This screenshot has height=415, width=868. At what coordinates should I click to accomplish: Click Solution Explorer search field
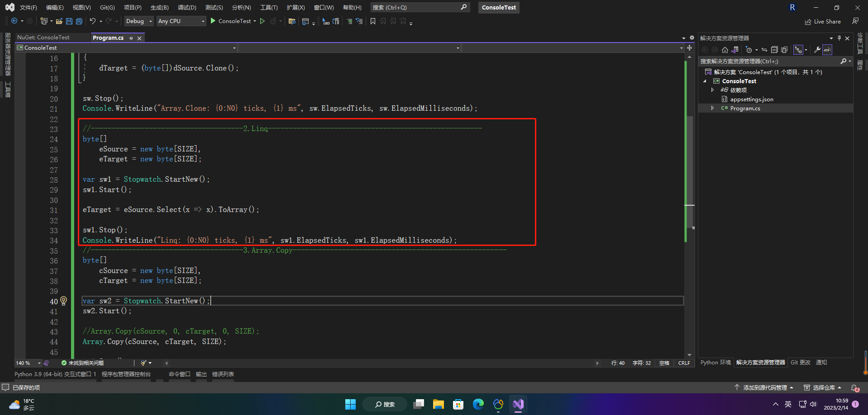[x=775, y=61]
